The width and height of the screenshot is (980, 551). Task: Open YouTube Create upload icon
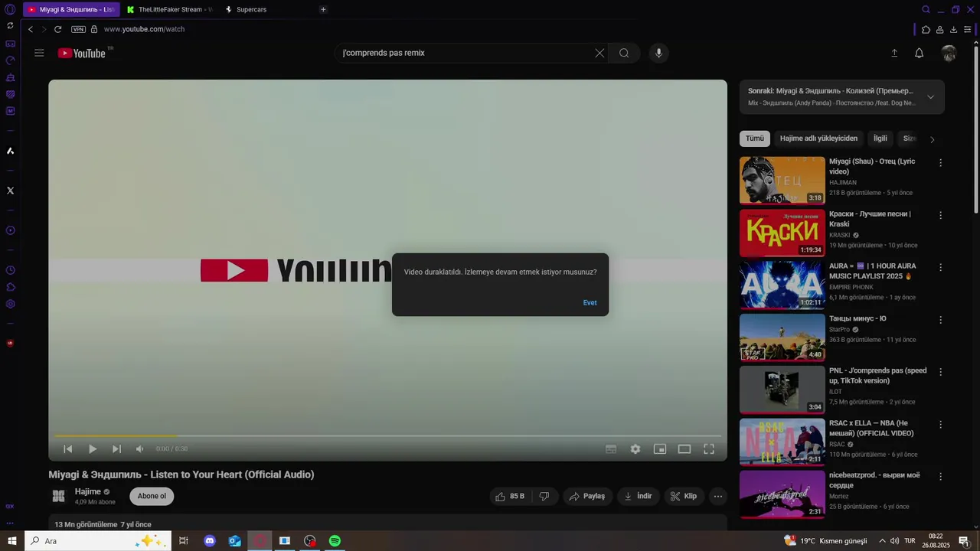[894, 53]
